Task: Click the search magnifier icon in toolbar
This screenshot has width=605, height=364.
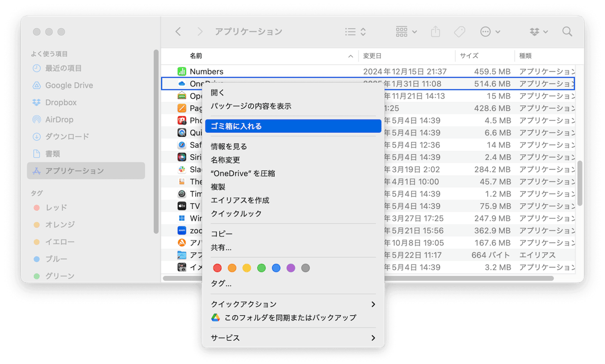Action: click(567, 32)
